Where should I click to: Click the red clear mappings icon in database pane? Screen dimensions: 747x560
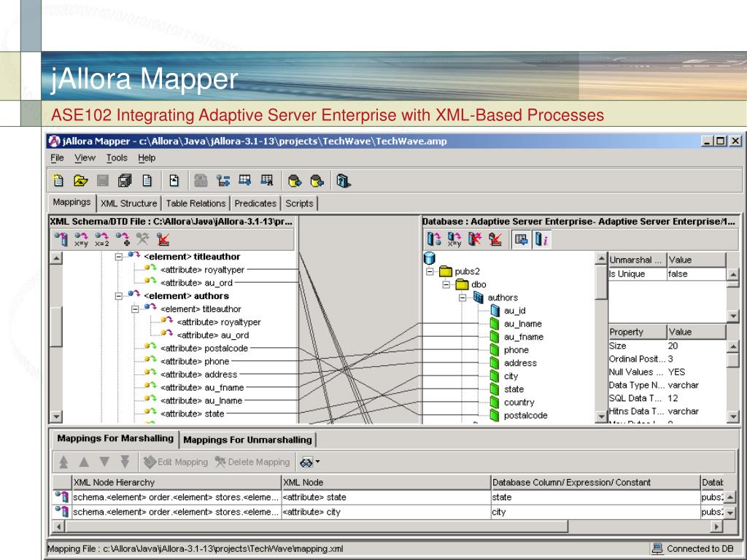495,239
